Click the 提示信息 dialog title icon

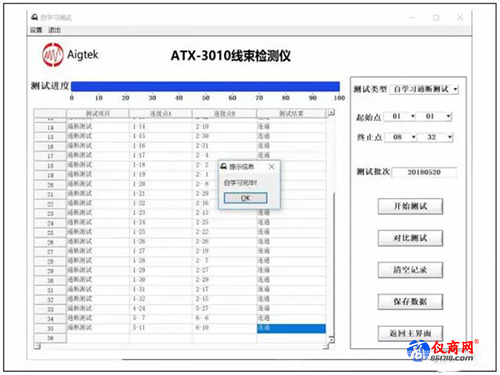click(x=224, y=166)
